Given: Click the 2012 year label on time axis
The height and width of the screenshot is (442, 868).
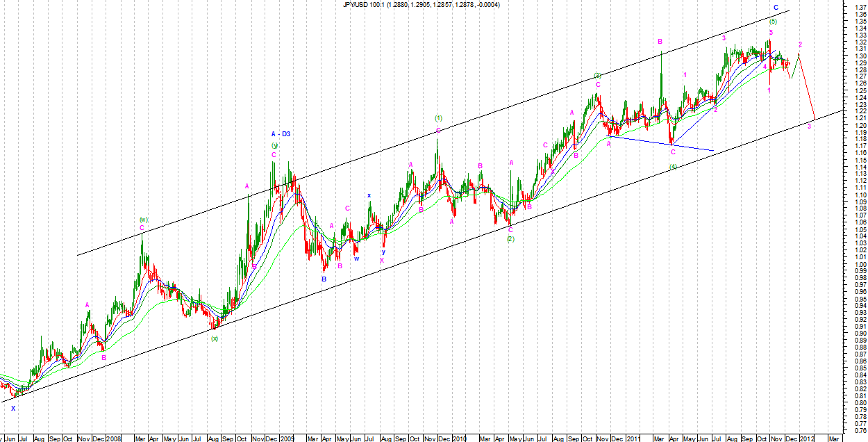Looking at the screenshot, I should pyautogui.click(x=806, y=439).
